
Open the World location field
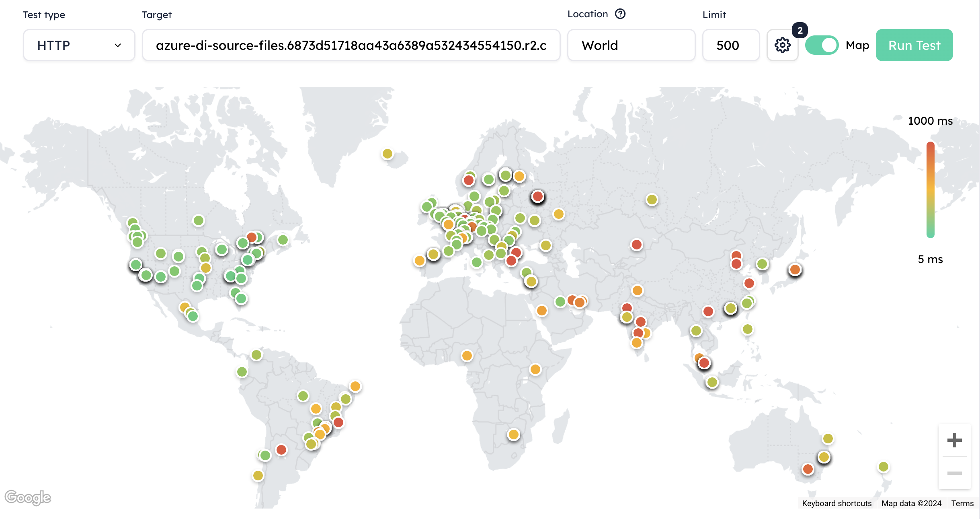pos(631,45)
